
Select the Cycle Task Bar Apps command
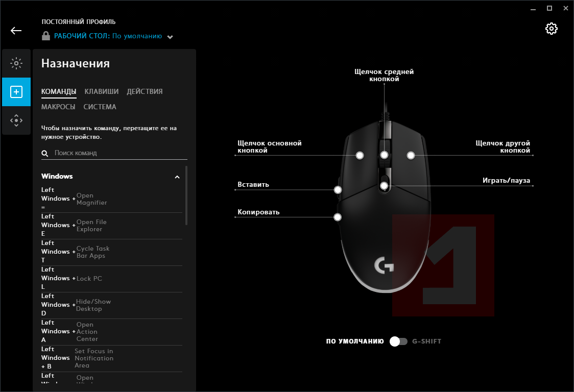click(x=112, y=252)
